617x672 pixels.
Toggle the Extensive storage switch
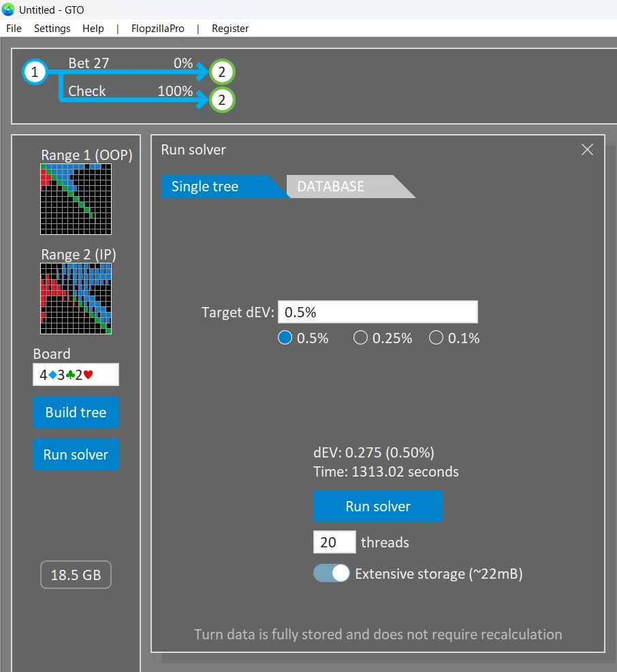point(332,573)
